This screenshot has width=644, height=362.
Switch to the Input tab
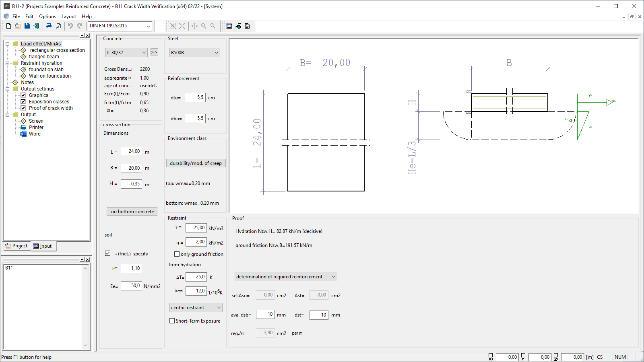point(43,246)
